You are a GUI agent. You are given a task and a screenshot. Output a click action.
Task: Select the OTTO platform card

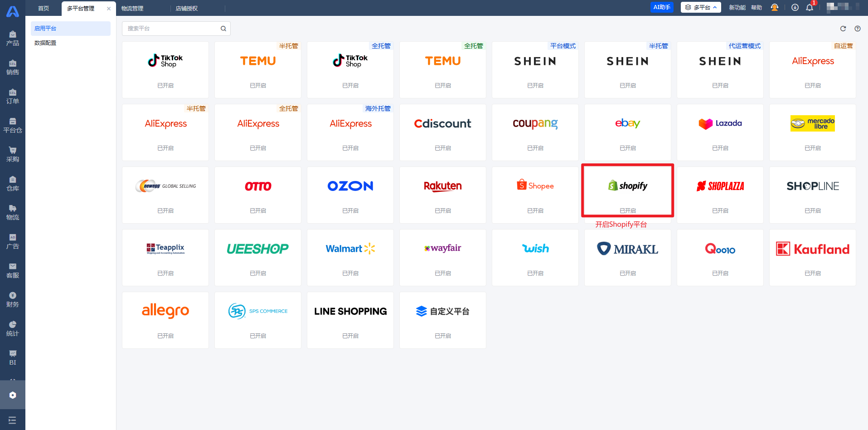click(x=258, y=195)
